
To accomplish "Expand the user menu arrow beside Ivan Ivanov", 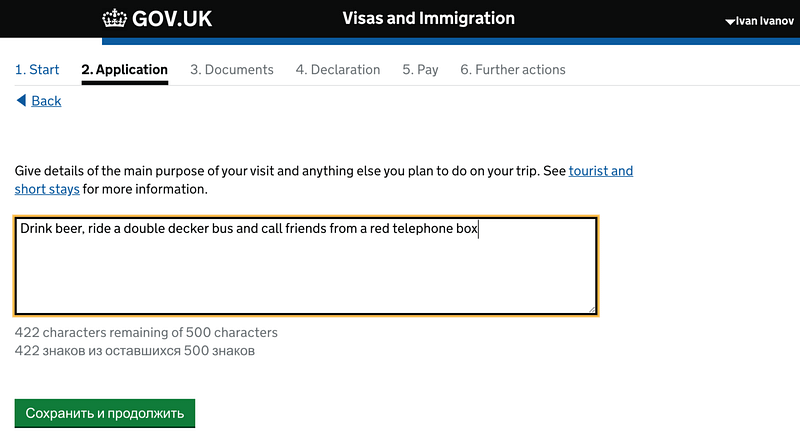I will (728, 22).
